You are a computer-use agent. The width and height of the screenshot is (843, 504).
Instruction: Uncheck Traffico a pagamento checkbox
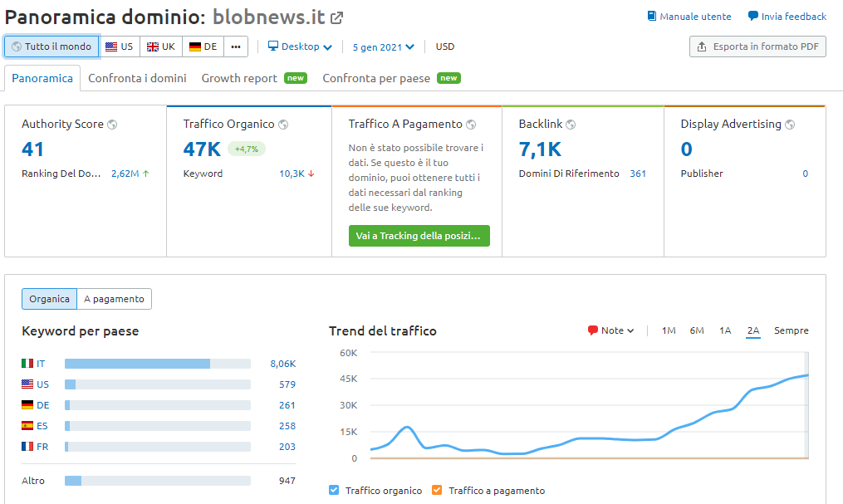(x=437, y=490)
